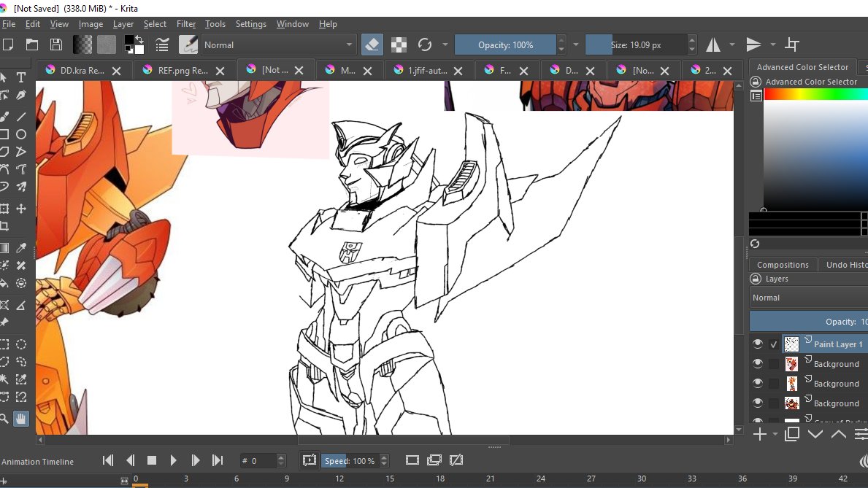868x488 pixels.
Task: Select the Smart Patch tool
Action: click(21, 266)
